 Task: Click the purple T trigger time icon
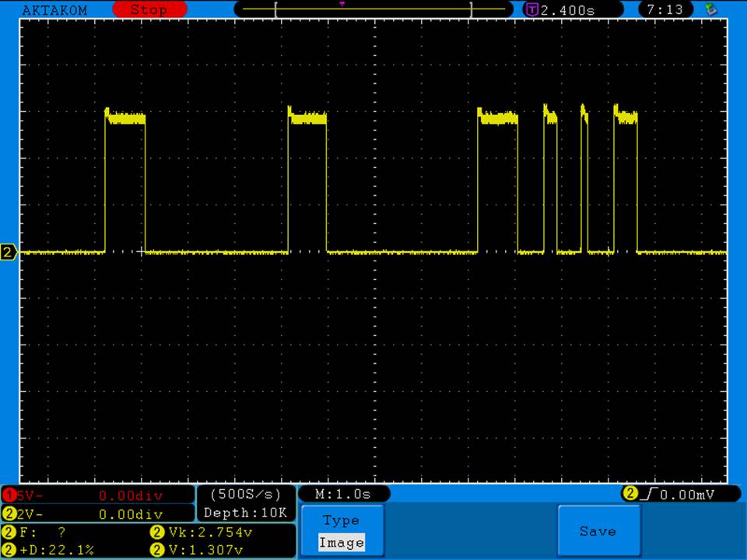(532, 10)
